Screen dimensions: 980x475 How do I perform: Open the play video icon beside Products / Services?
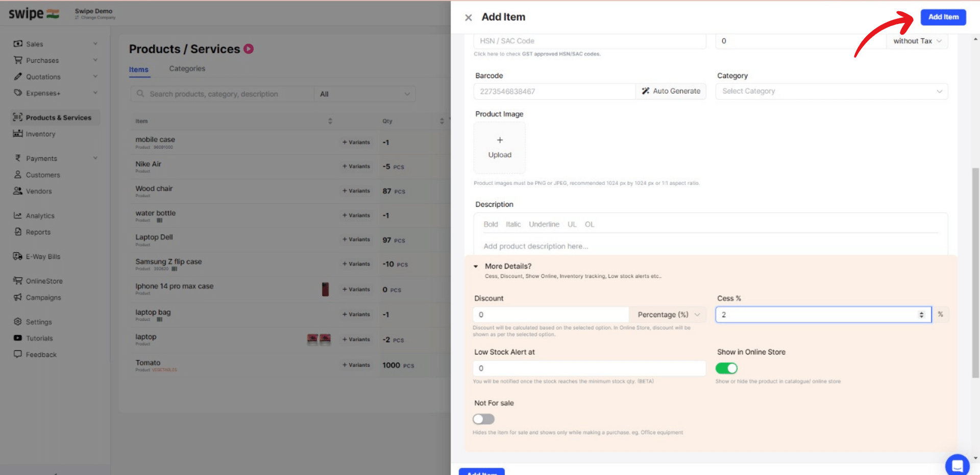[249, 49]
